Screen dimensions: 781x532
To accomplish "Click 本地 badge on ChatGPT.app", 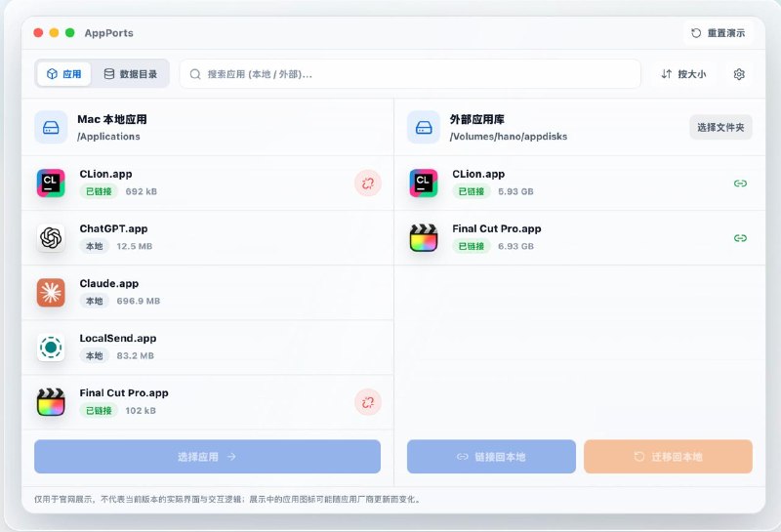I will click(x=94, y=246).
